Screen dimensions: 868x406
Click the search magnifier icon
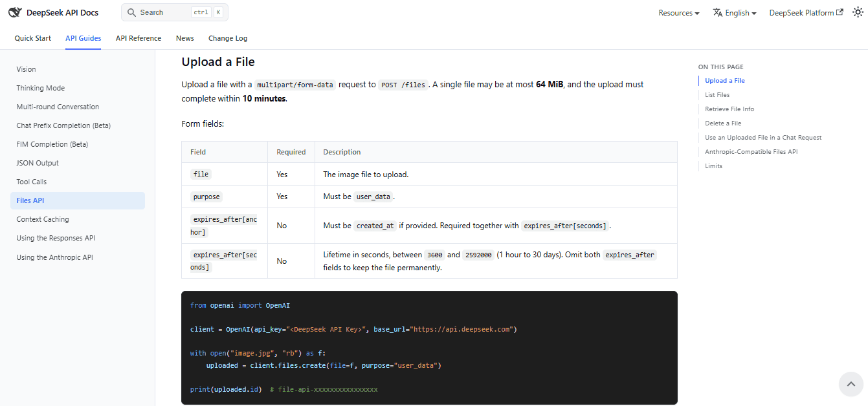[x=131, y=12]
